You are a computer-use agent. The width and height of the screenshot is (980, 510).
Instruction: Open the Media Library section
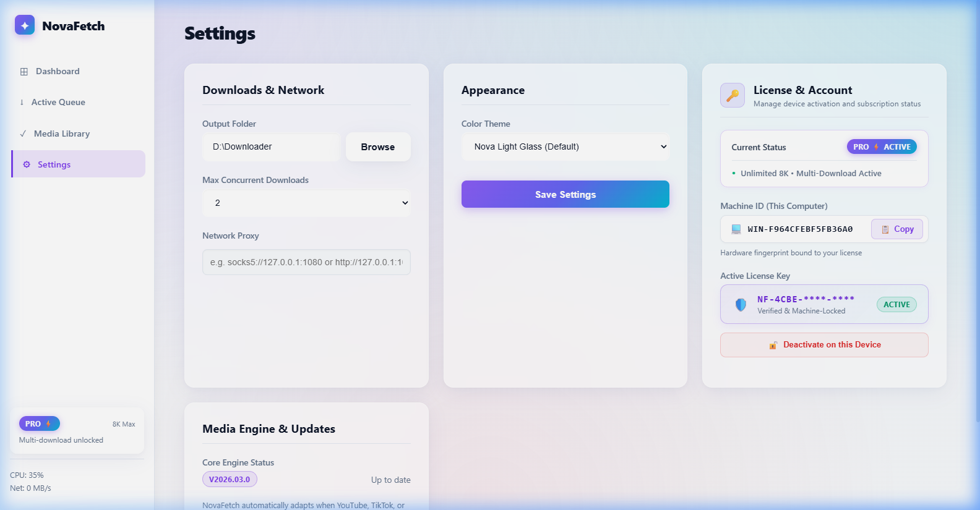[x=78, y=134]
